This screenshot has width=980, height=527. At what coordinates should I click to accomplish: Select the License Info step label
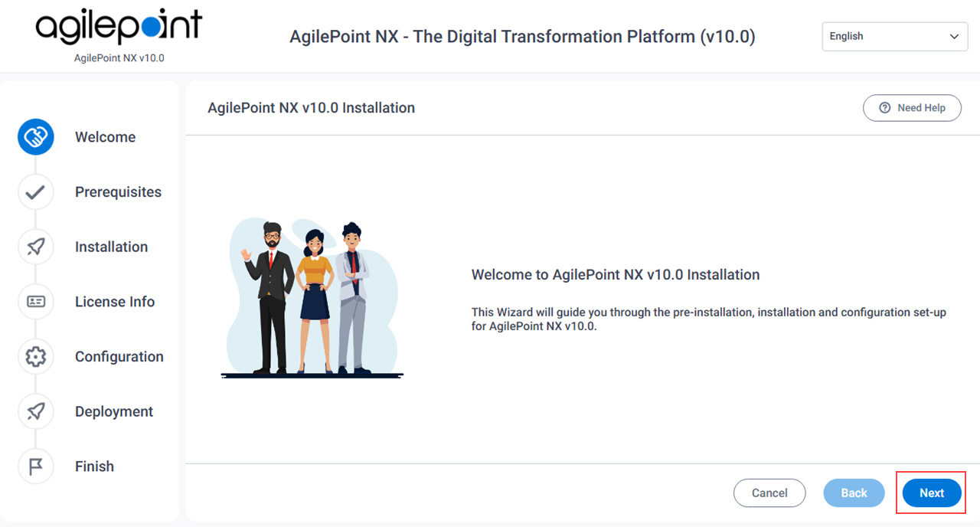click(x=115, y=302)
